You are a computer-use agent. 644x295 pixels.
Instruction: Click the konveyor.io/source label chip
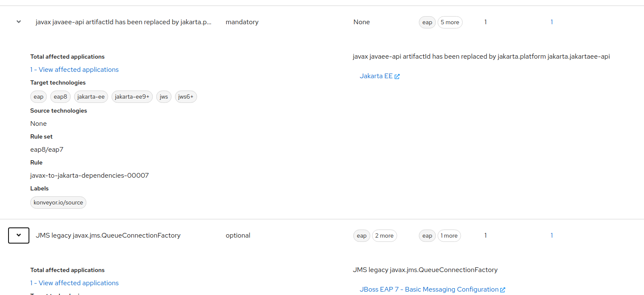58,203
